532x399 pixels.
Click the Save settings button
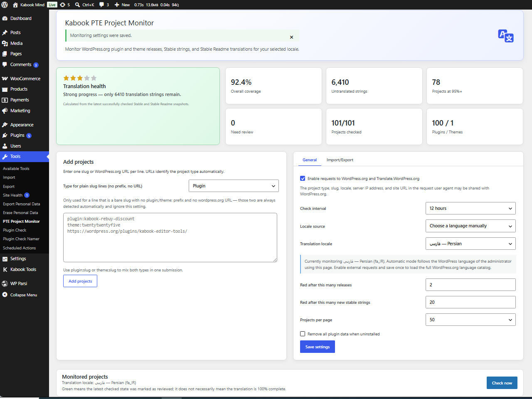(318, 347)
